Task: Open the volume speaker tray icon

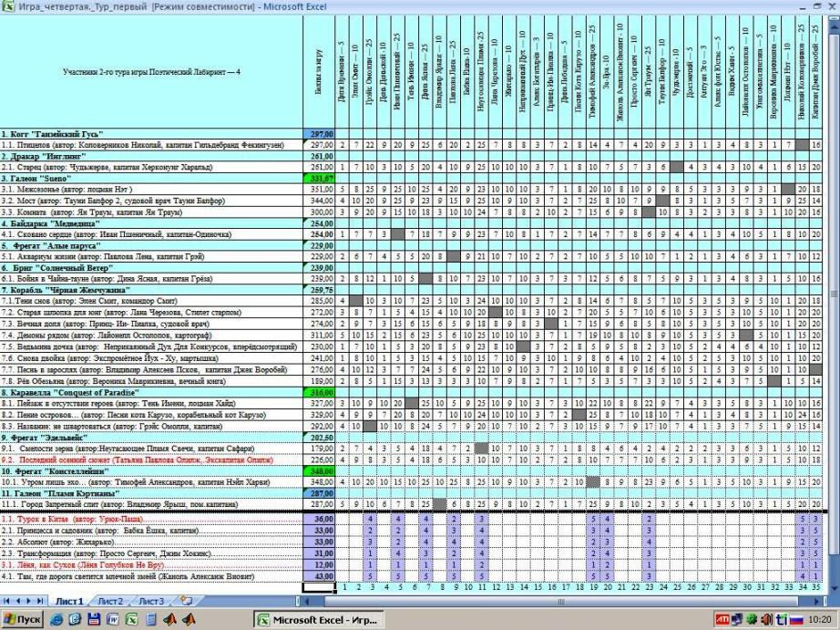Action: click(766, 619)
